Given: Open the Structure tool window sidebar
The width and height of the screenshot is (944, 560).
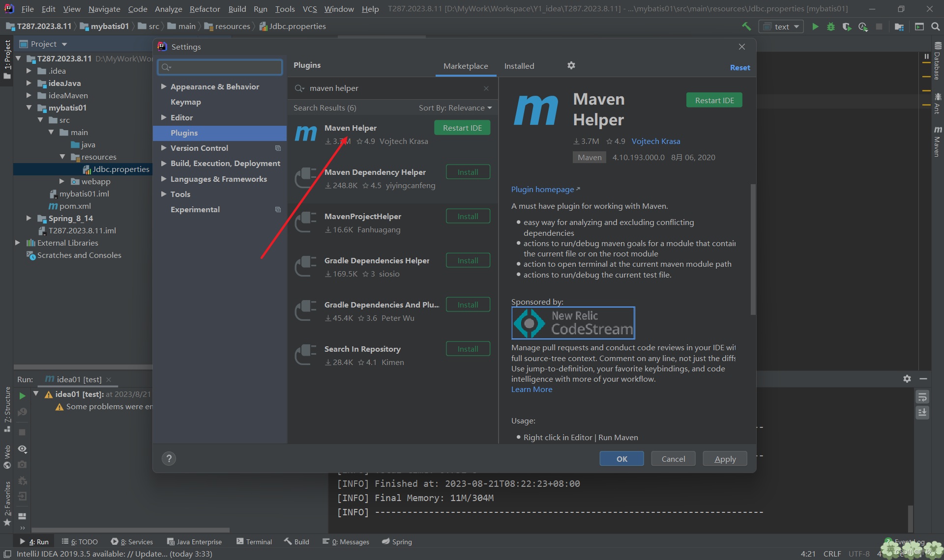Looking at the screenshot, I should click(7, 409).
